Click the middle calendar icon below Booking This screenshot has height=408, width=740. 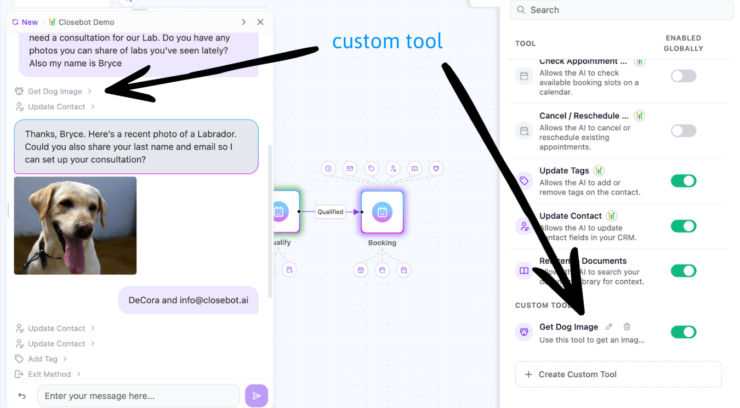pyautogui.click(x=382, y=270)
